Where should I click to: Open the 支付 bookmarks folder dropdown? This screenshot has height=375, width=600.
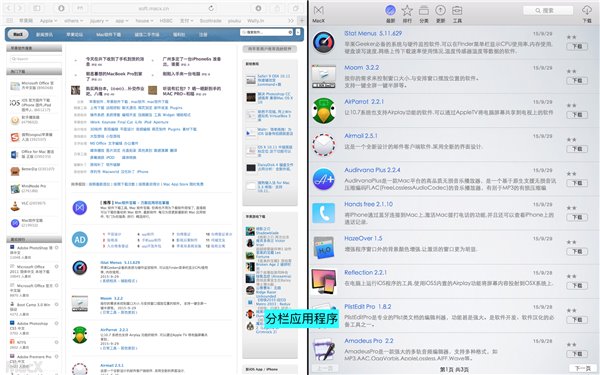click(187, 21)
